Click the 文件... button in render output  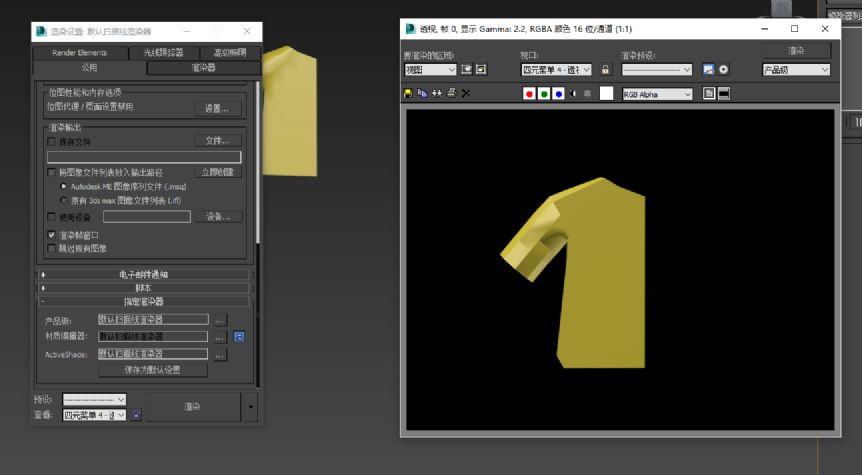pyautogui.click(x=218, y=141)
